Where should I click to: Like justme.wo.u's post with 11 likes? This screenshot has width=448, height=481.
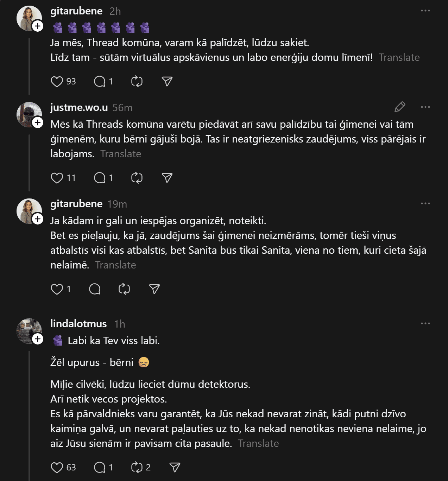tap(57, 178)
